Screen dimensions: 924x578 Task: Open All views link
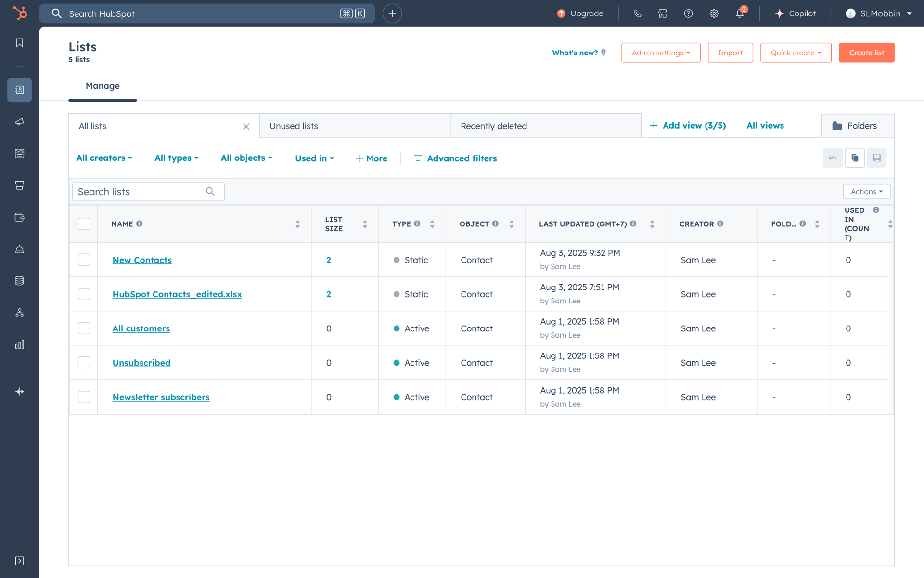coord(765,126)
